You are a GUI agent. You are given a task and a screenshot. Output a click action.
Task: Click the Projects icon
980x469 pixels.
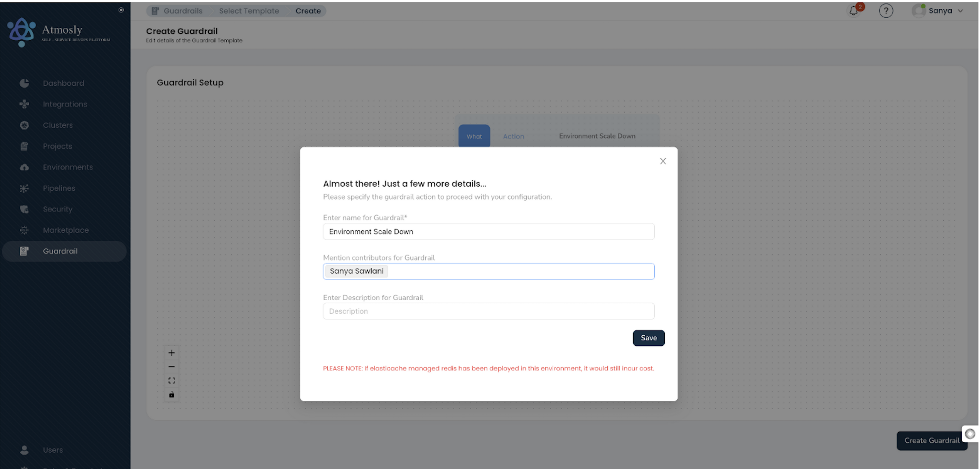24,146
